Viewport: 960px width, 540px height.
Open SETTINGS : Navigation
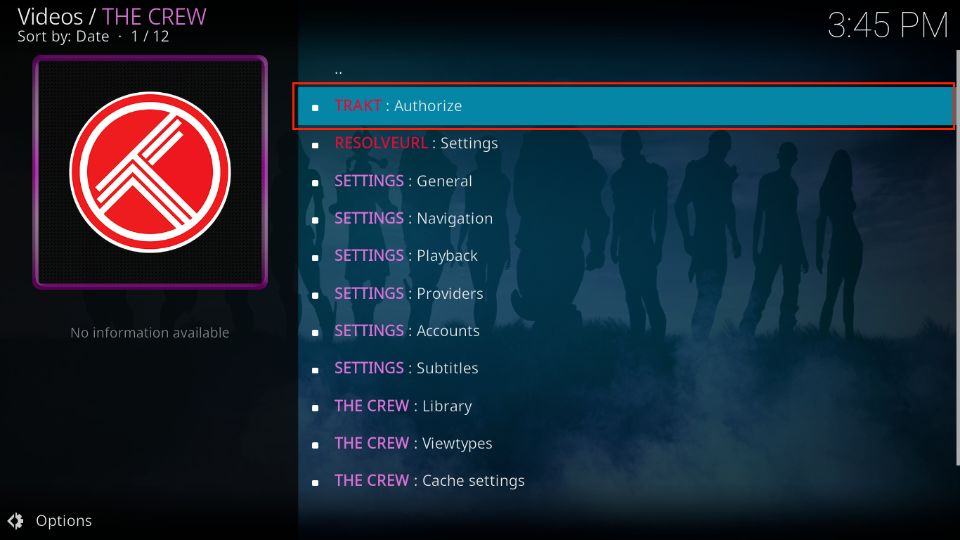pos(626,219)
